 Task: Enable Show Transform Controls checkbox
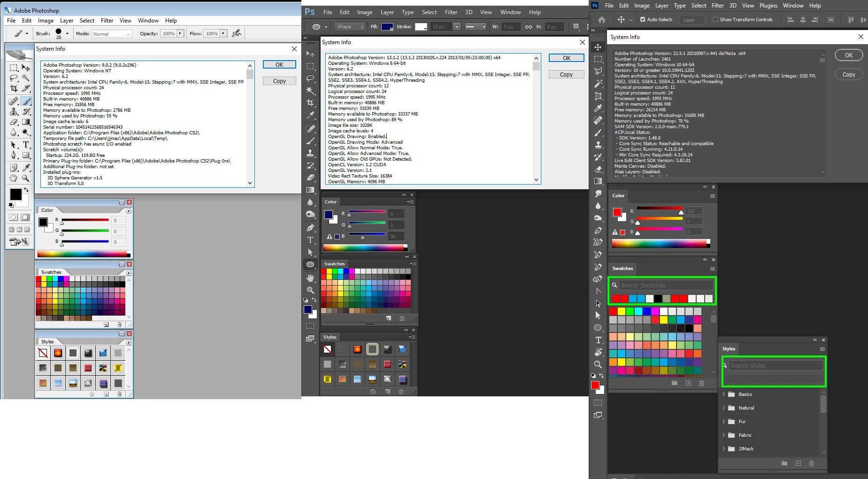coord(715,20)
